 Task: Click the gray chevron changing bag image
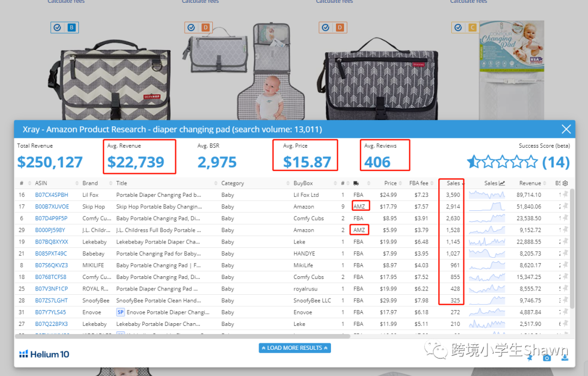tap(109, 80)
